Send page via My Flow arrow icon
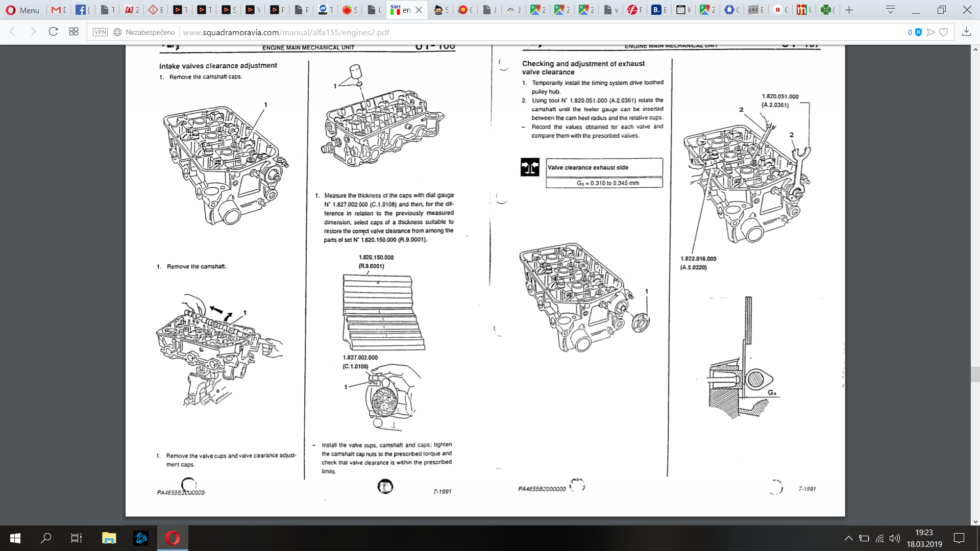980x551 pixels. coord(931,32)
